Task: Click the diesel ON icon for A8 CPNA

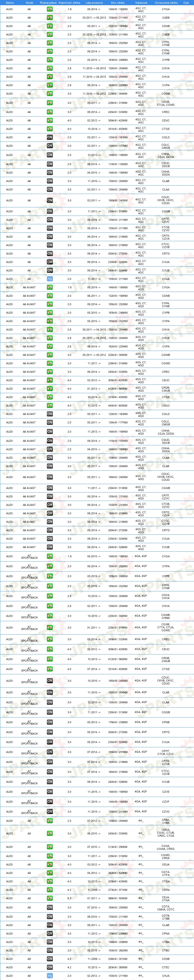Action: 50,934
